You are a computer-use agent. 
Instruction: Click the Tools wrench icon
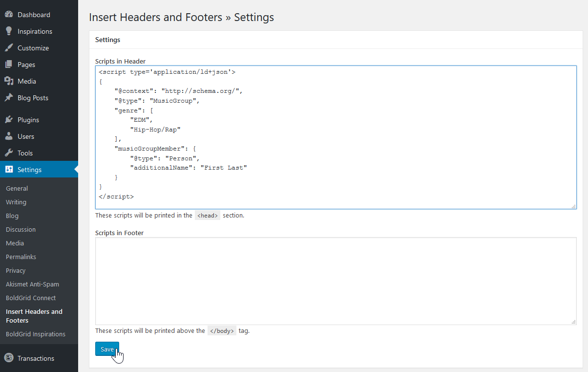point(9,153)
